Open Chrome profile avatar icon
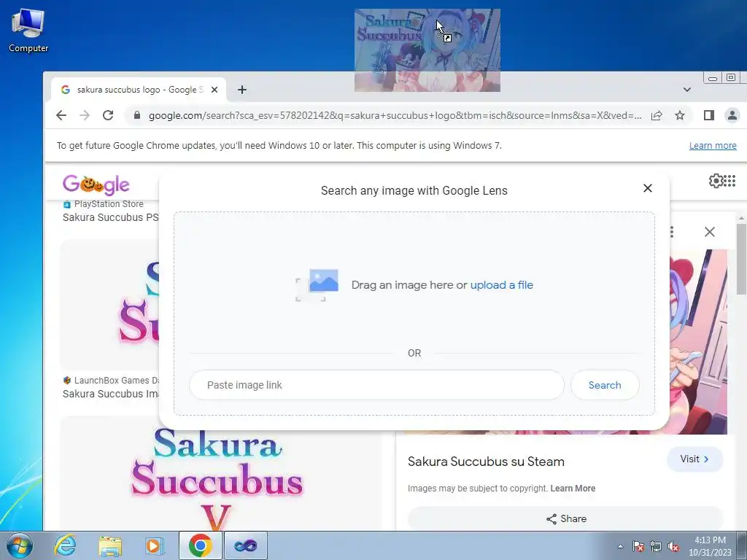Screen dimensions: 747x560 [x=732, y=115]
